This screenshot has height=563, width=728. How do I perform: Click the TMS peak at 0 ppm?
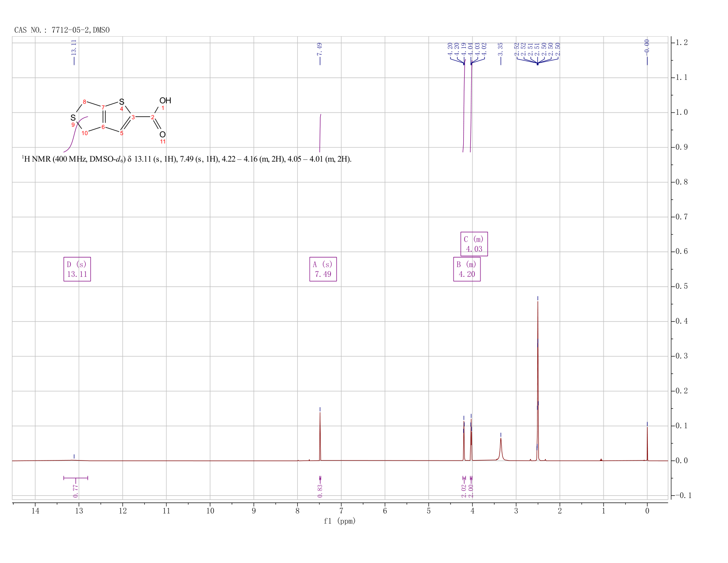point(647,444)
